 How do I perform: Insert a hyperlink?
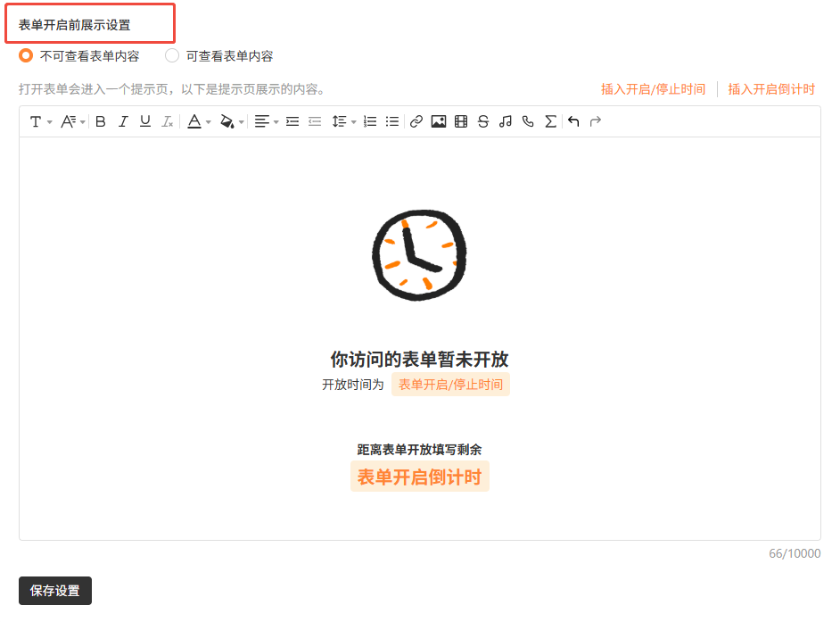[x=416, y=121]
